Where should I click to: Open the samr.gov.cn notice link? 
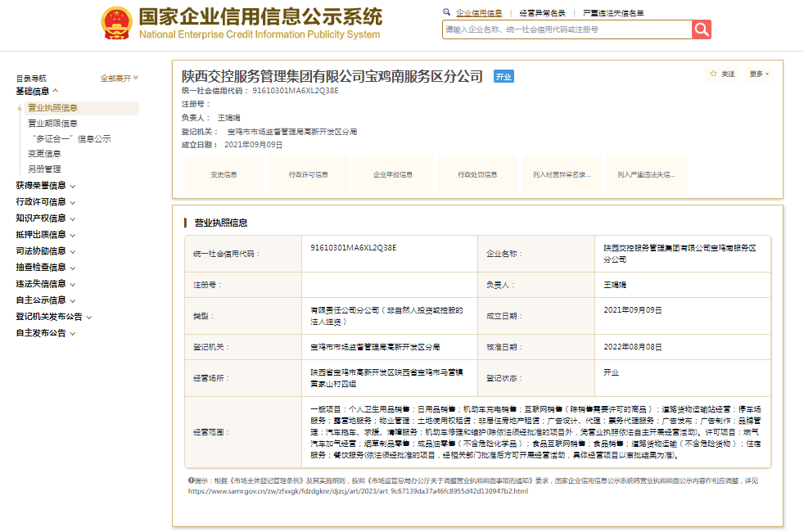point(358,491)
